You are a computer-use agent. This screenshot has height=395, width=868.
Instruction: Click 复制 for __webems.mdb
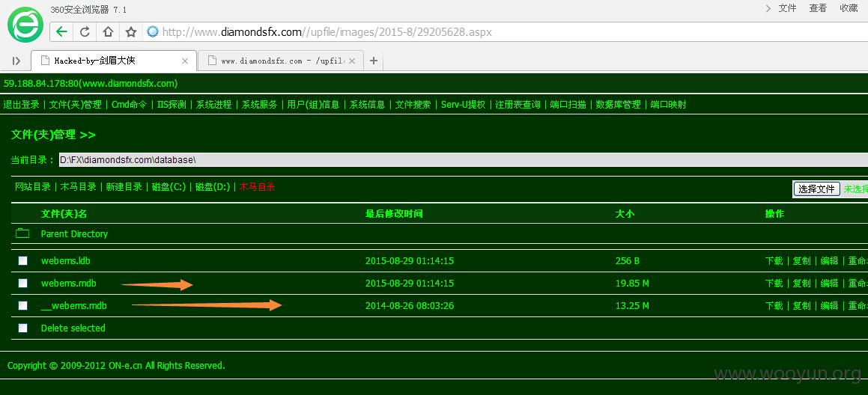click(x=801, y=305)
